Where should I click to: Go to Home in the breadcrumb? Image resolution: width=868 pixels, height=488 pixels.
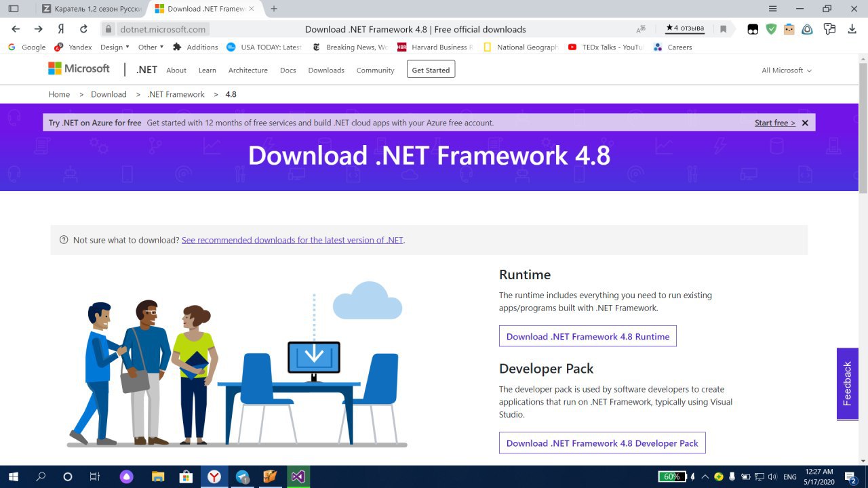pos(59,94)
